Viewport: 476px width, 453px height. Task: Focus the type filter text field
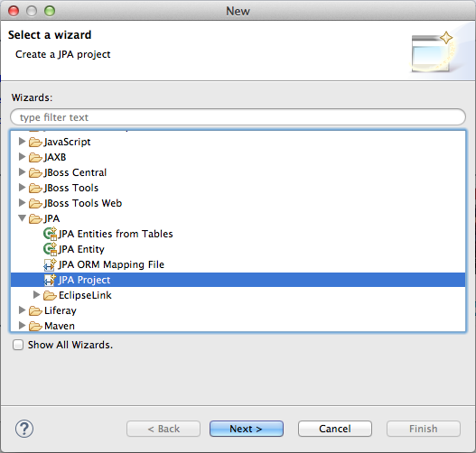[238, 117]
